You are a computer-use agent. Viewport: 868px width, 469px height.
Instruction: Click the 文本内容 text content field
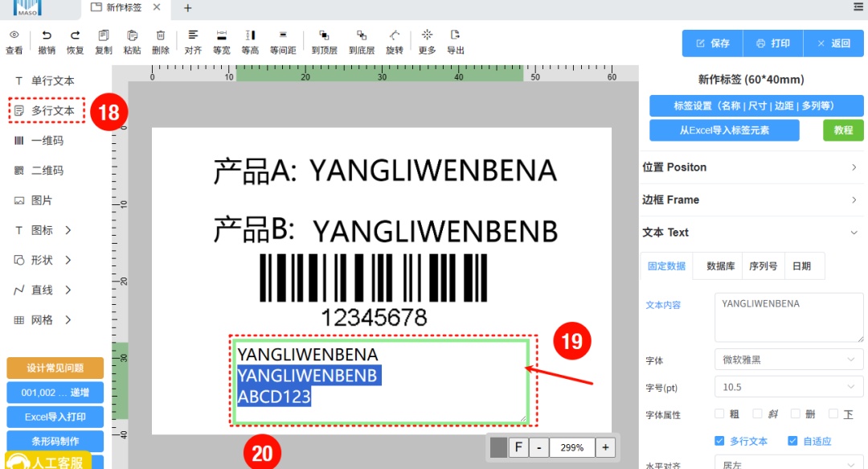click(x=789, y=318)
